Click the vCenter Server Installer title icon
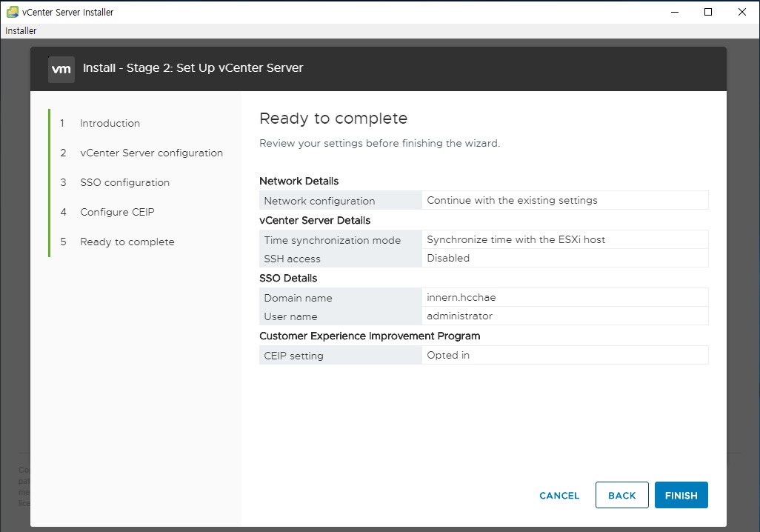The width and height of the screenshot is (760, 532). [x=12, y=12]
